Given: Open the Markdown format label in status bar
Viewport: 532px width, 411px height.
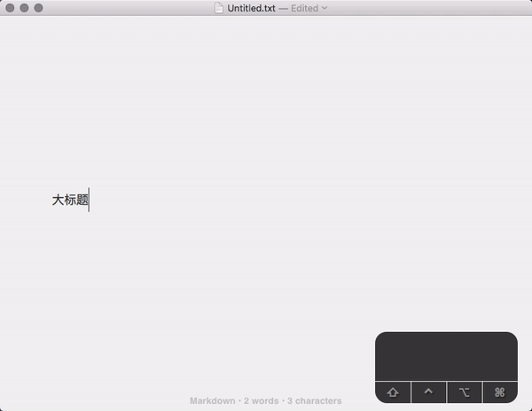Looking at the screenshot, I should (212, 401).
